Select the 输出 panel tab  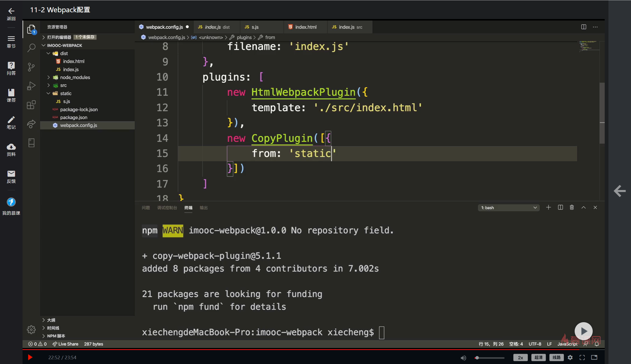(x=204, y=208)
